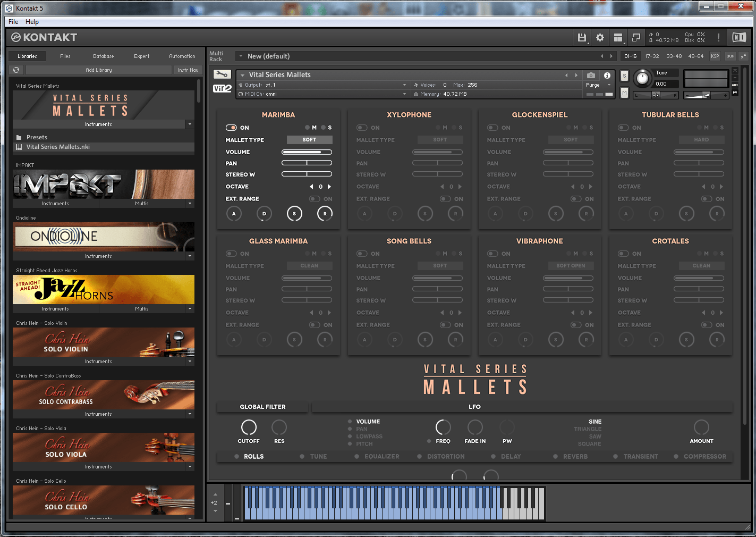Toggle Marimba EXT. RANGE switch
Screen dimensions: 756x537
click(315, 199)
